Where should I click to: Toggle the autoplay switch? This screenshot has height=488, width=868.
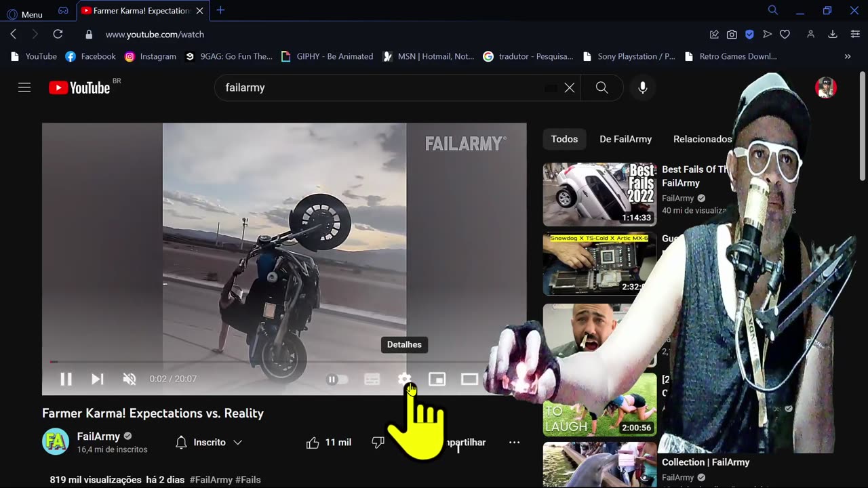337,380
